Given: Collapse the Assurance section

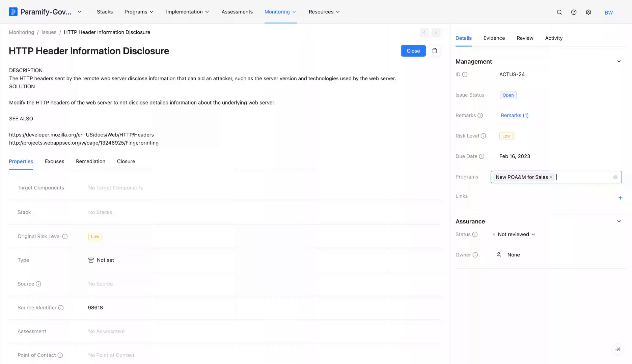Looking at the screenshot, I should tap(619, 221).
